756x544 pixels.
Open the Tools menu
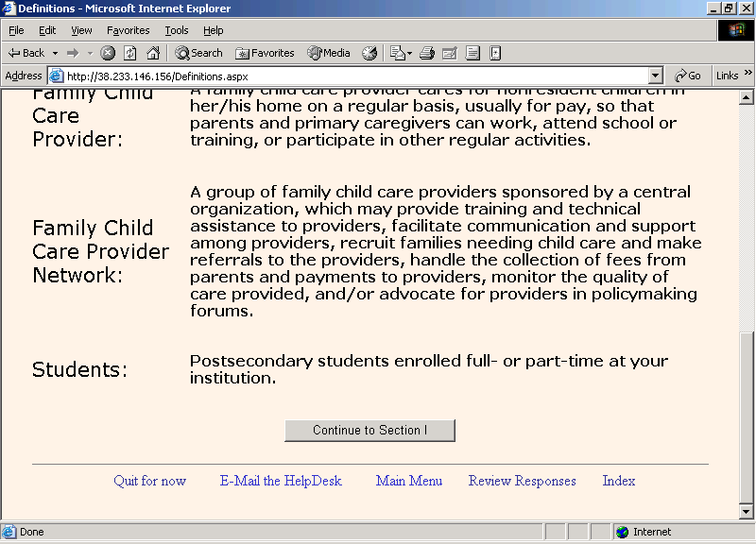pos(176,30)
